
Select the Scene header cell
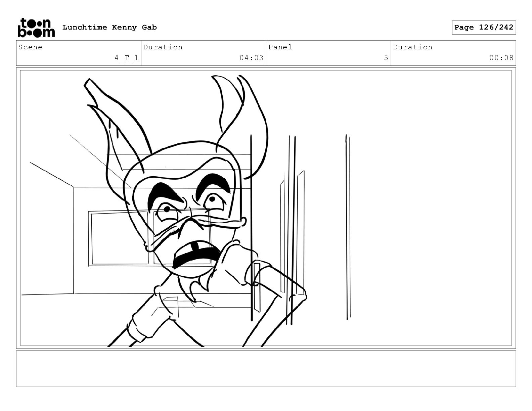[x=79, y=53]
